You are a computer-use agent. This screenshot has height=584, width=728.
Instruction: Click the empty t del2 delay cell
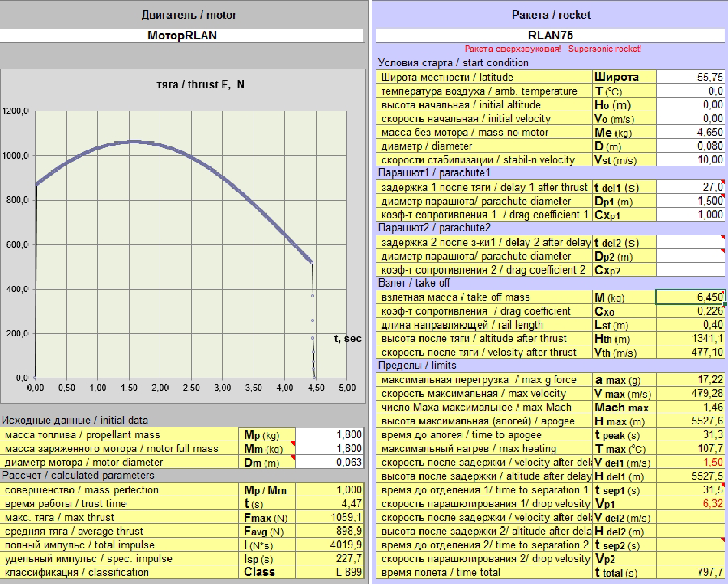(x=691, y=242)
